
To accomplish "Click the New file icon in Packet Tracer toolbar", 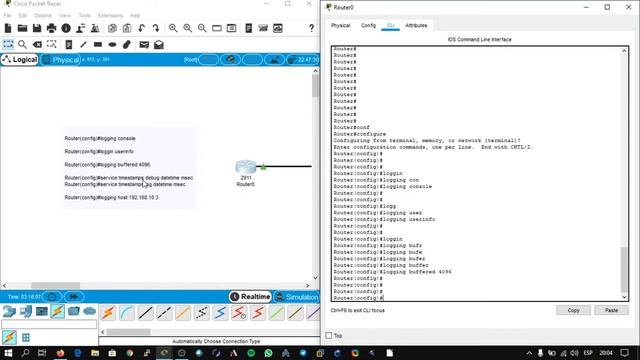I will pyautogui.click(x=8, y=28).
